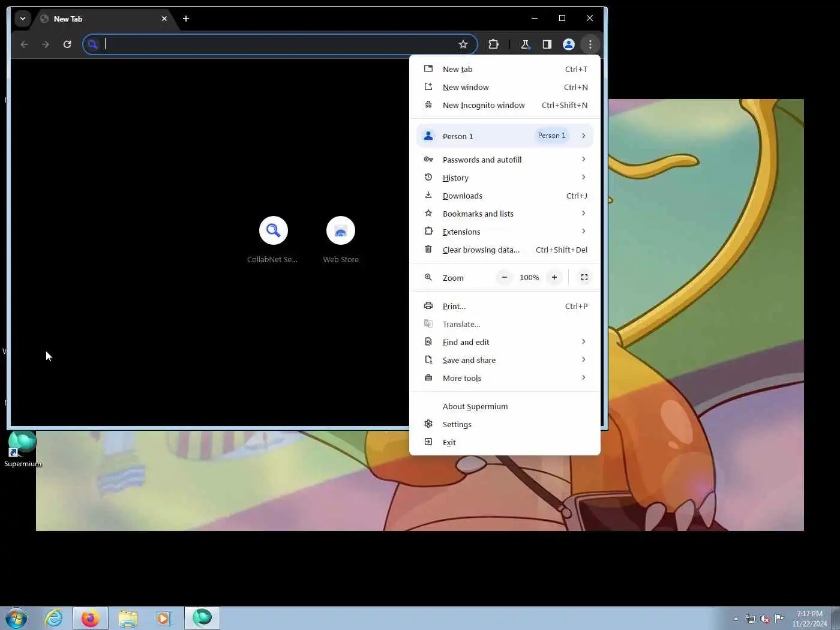Click Supermium taskbar button
The height and width of the screenshot is (630, 840).
(202, 618)
